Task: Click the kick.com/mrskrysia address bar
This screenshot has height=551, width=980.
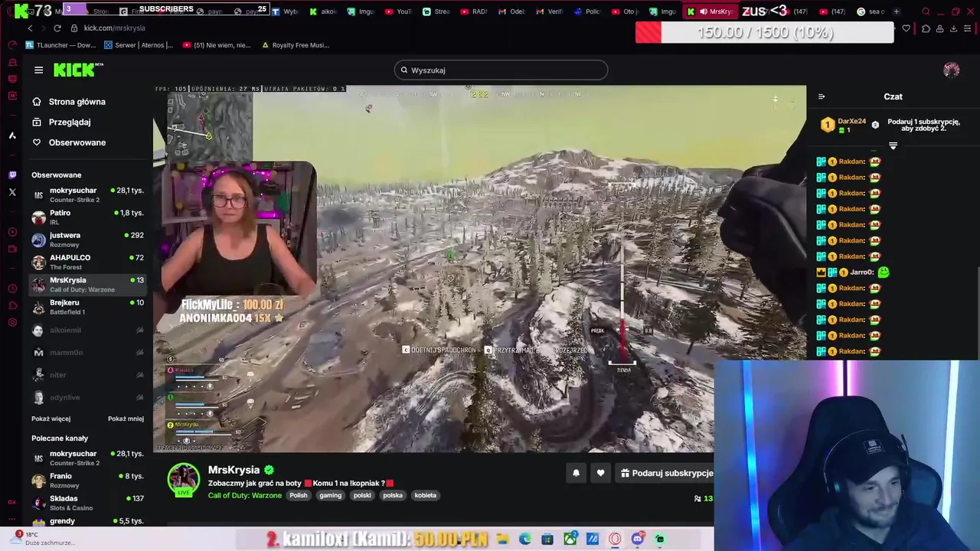Action: click(x=115, y=28)
